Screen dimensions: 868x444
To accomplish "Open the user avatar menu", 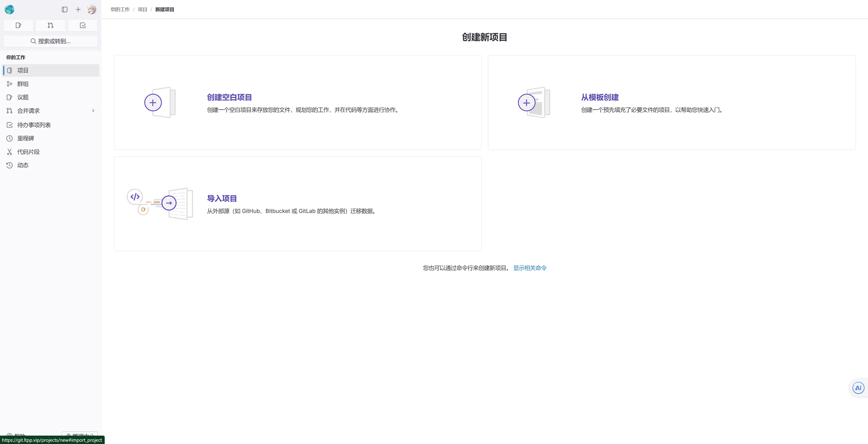I will (x=92, y=9).
